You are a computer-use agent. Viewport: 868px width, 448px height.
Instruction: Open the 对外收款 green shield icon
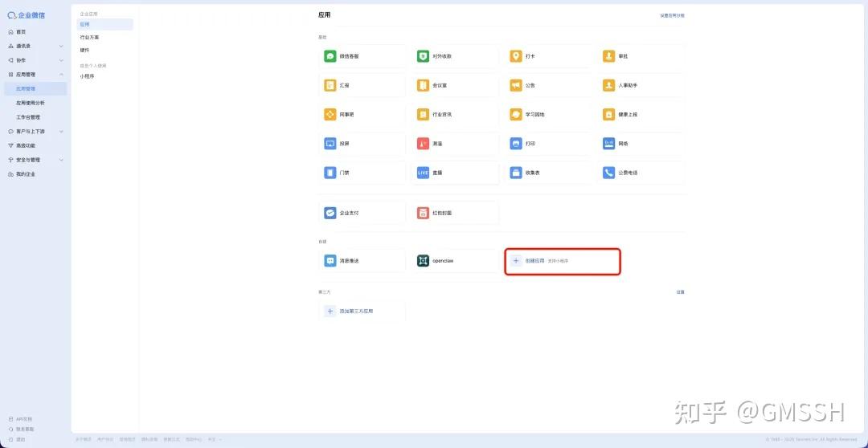(x=423, y=56)
